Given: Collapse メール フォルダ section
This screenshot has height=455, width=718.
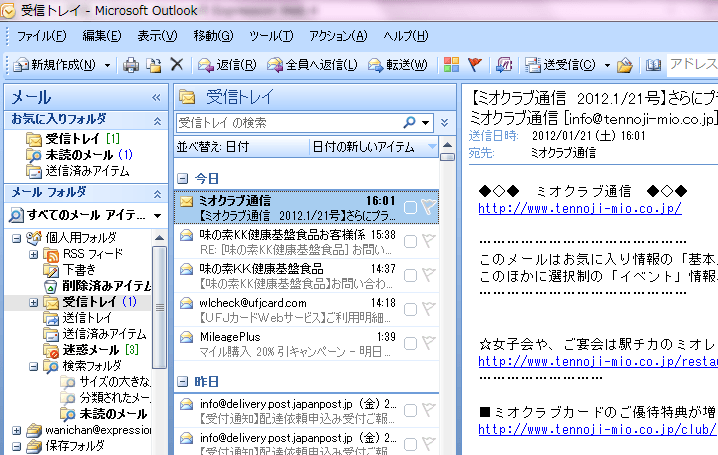Looking at the screenshot, I should click(157, 194).
